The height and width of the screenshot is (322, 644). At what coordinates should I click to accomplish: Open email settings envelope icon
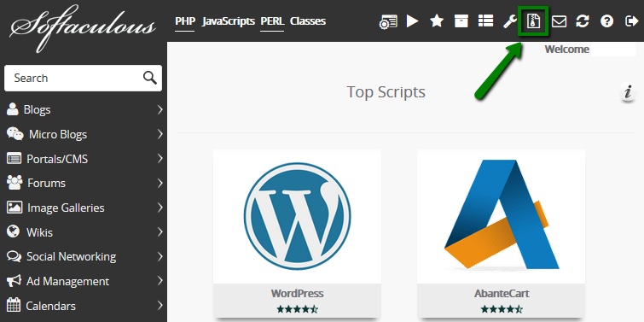pyautogui.click(x=559, y=21)
